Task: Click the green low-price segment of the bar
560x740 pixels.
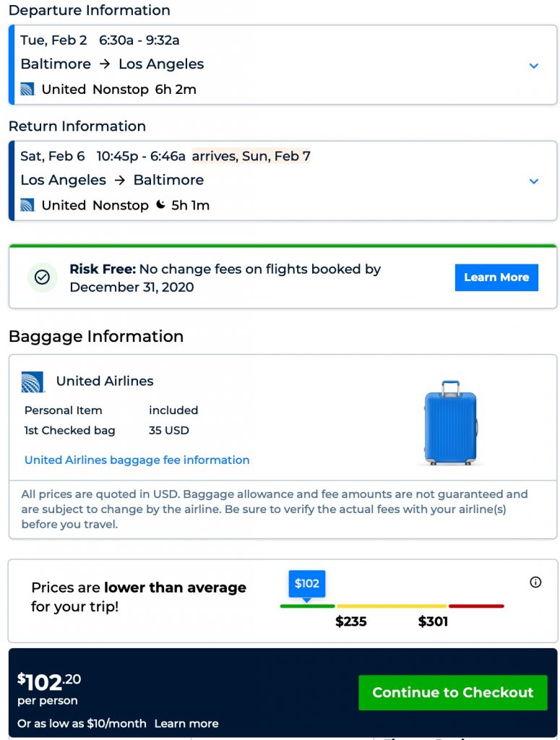Action: [x=308, y=606]
